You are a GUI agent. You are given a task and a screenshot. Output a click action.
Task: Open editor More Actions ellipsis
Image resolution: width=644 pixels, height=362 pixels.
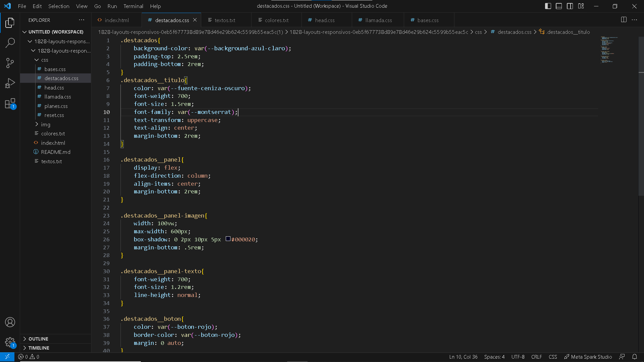click(x=634, y=20)
